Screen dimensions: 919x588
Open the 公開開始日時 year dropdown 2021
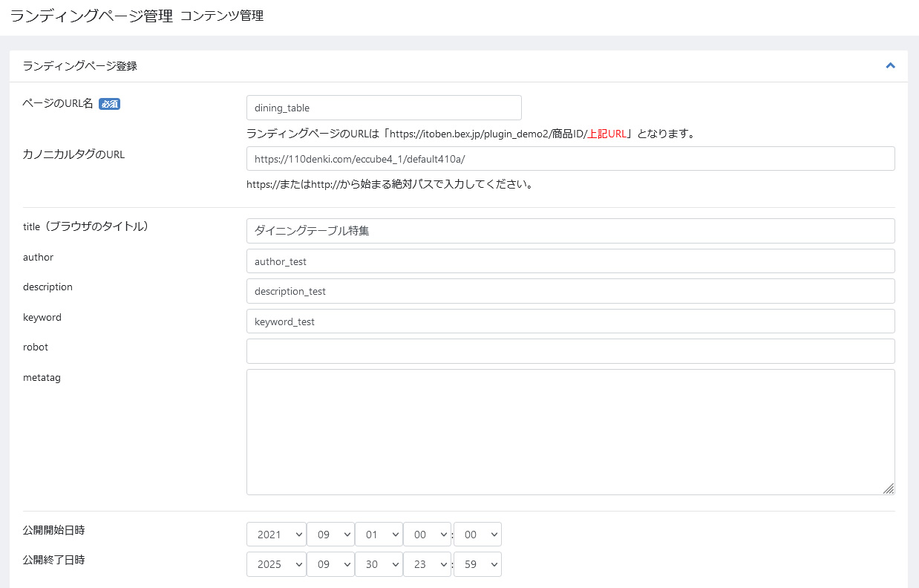click(x=276, y=535)
